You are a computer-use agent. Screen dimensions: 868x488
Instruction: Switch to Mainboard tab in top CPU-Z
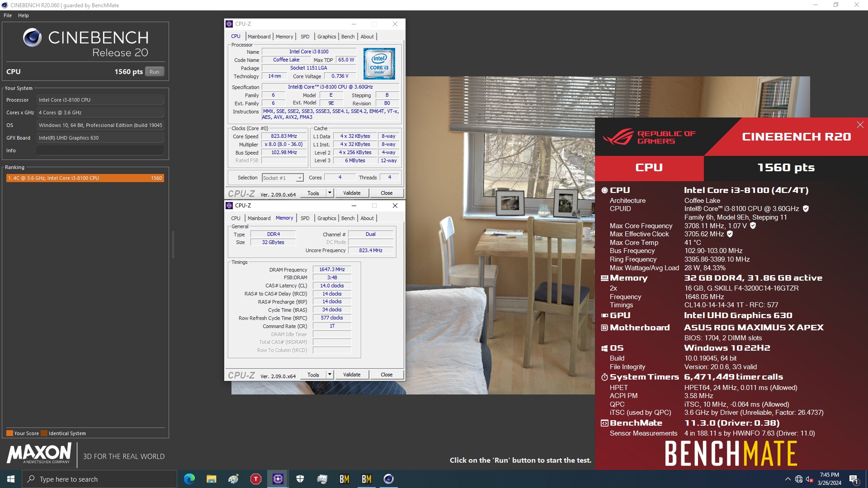pos(259,37)
